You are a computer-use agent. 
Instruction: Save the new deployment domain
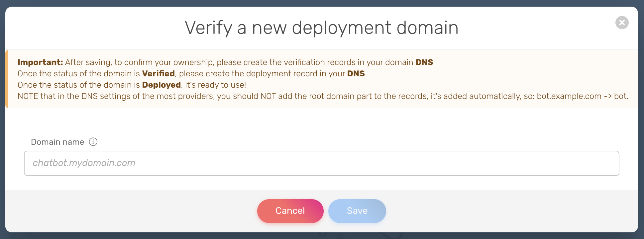(x=357, y=211)
